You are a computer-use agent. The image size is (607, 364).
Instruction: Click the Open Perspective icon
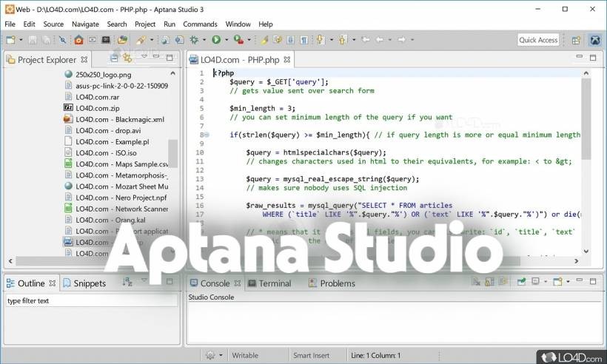point(576,40)
